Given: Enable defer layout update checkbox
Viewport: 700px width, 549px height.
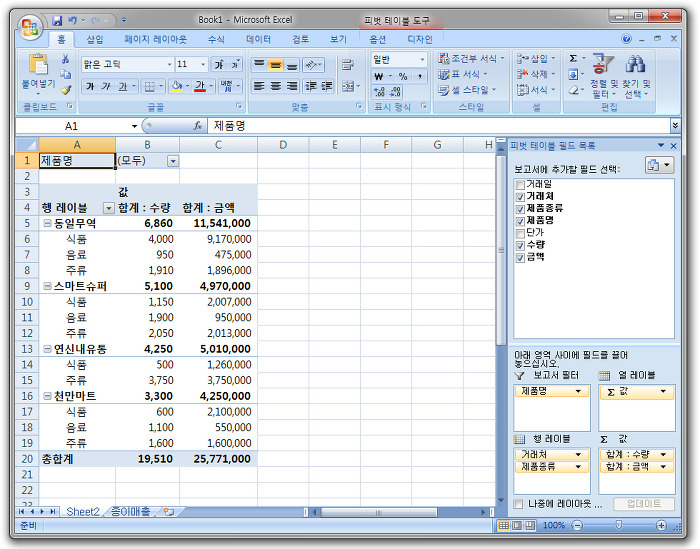Looking at the screenshot, I should coord(518,504).
